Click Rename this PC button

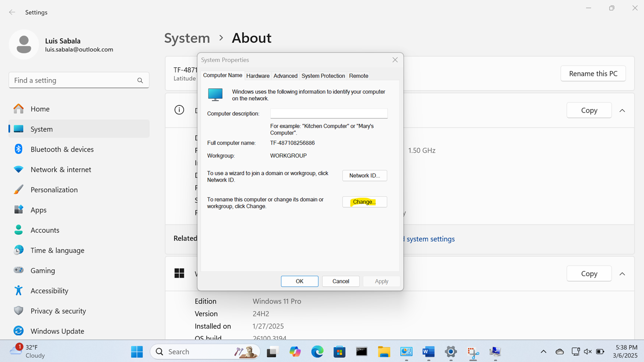tap(593, 73)
